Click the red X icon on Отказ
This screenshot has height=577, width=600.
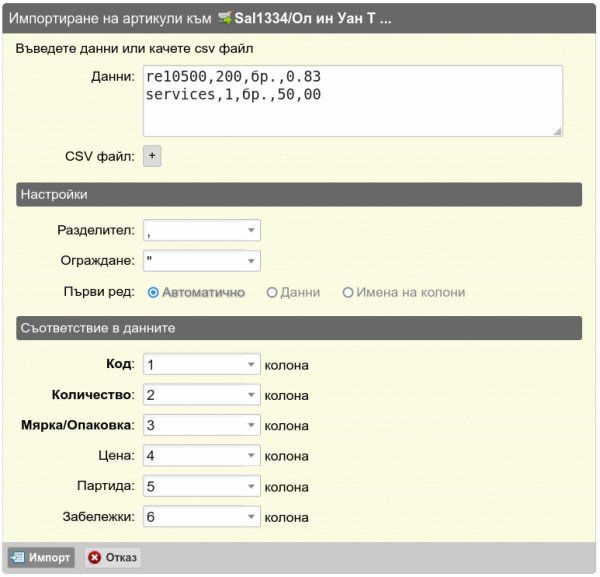(94, 557)
